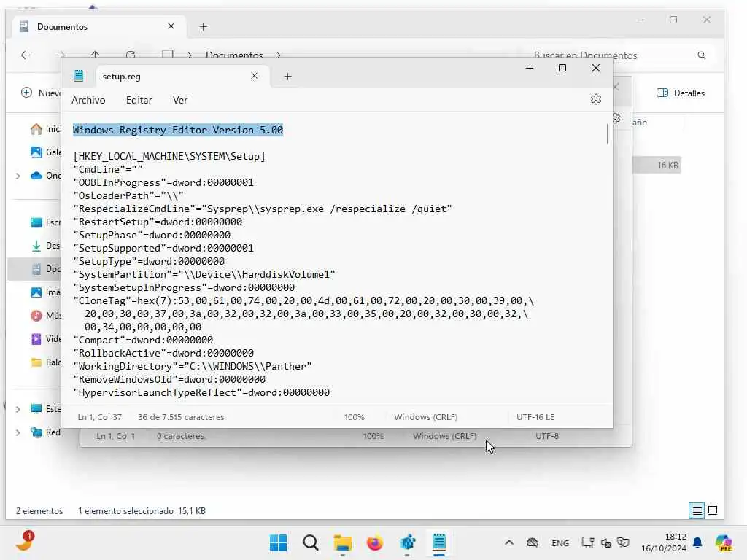Go up one folder in File Explorer

(96, 55)
